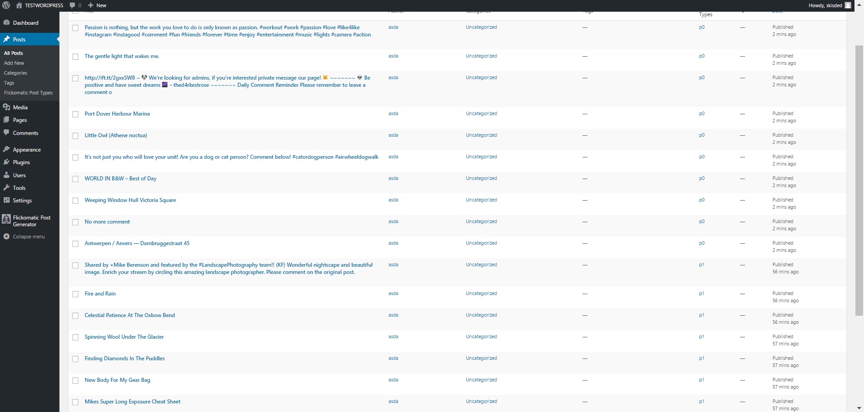The height and width of the screenshot is (412, 868).
Task: Go to Categories submenu
Action: 15,73
